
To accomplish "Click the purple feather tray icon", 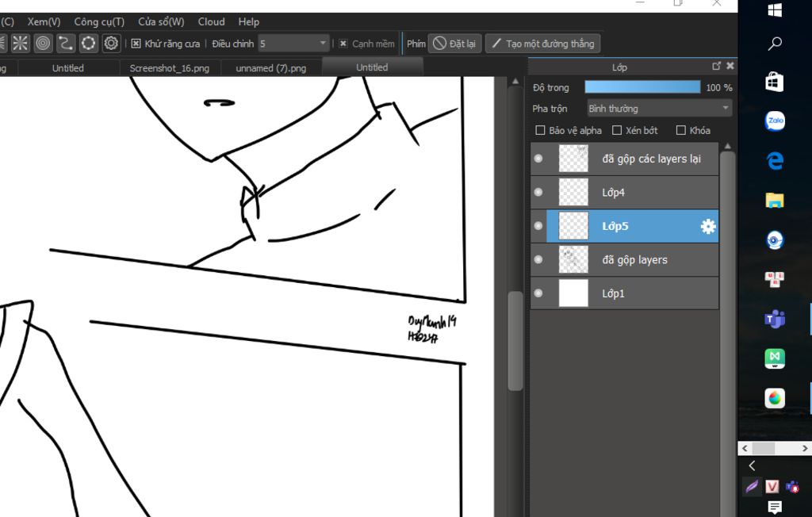I will 752,486.
